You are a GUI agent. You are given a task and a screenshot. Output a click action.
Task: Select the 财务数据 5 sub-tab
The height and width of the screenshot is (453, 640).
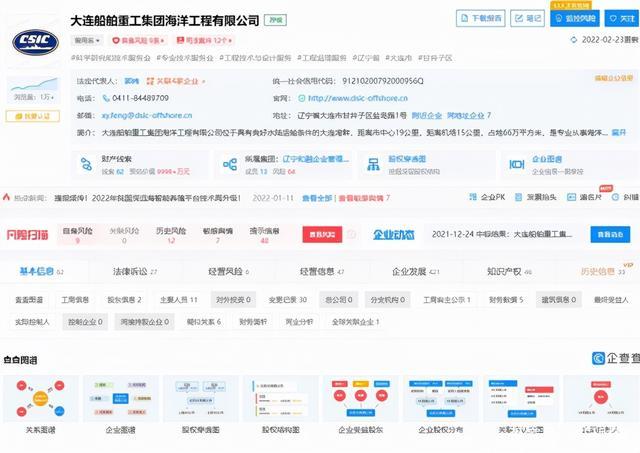click(x=506, y=300)
